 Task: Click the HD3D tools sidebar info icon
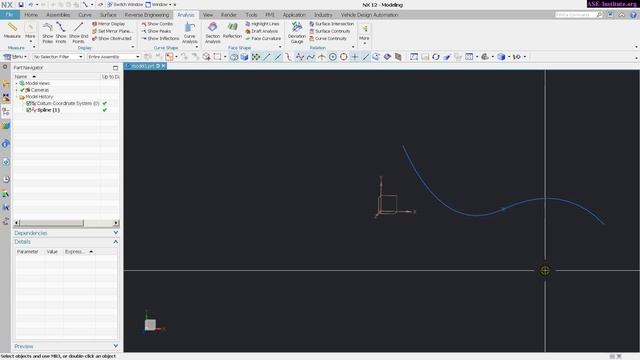6,144
